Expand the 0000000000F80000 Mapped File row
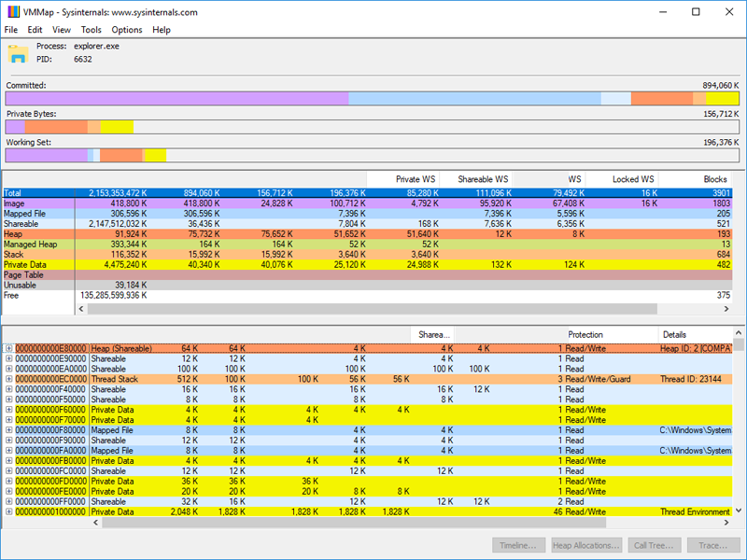Viewport: 747px width, 560px height. [x=8, y=430]
